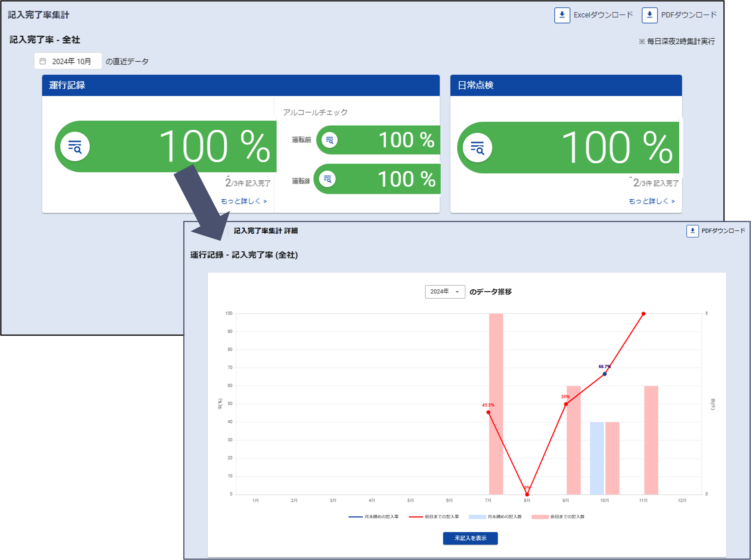The height and width of the screenshot is (560, 751).
Task: Click the calendar icon beside 2024年 10月
Action: click(43, 61)
